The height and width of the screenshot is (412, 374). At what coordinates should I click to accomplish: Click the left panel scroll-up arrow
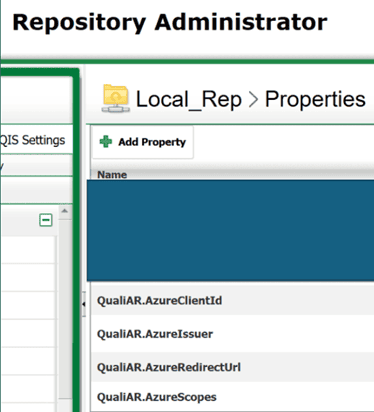pyautogui.click(x=65, y=211)
